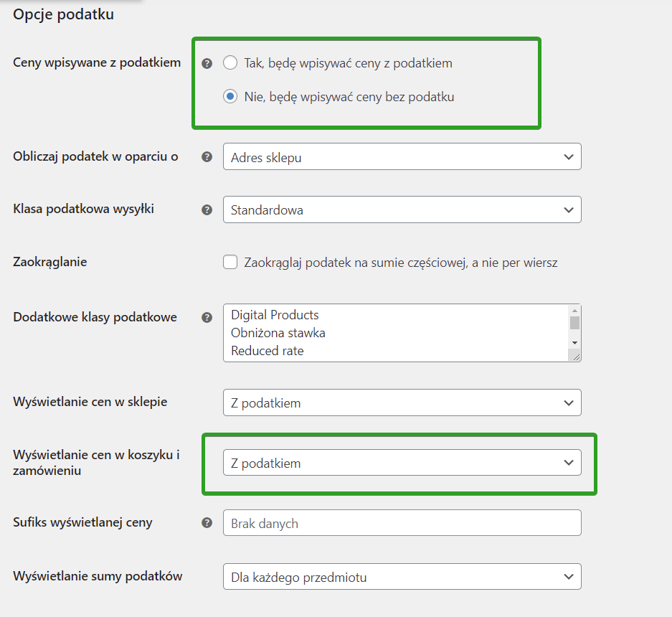Click help icon for Sufiks wyświetlanej ceny
Image resolution: width=672 pixels, height=617 pixels.
tap(207, 523)
